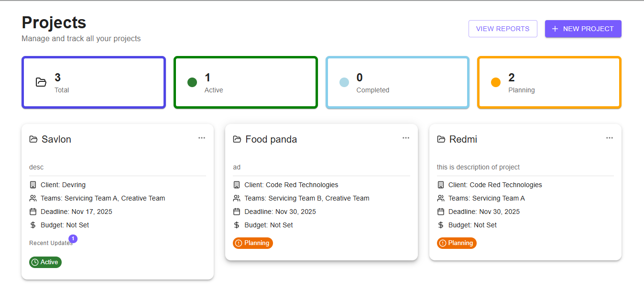Viewport: 644px width, 291px height.
Task: Create a project with New Project button
Action: tap(583, 29)
